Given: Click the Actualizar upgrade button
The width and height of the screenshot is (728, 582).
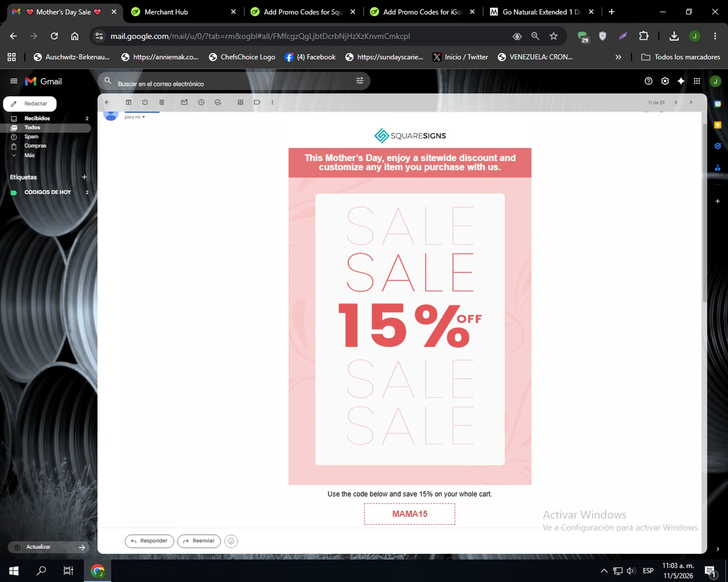Looking at the screenshot, I should [49, 547].
